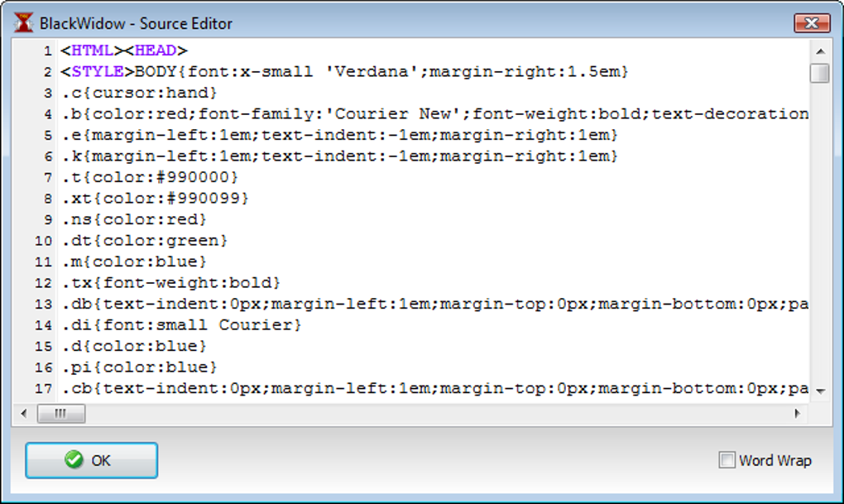
Task: Click the horizontal scrollbar right arrow
Action: [797, 413]
